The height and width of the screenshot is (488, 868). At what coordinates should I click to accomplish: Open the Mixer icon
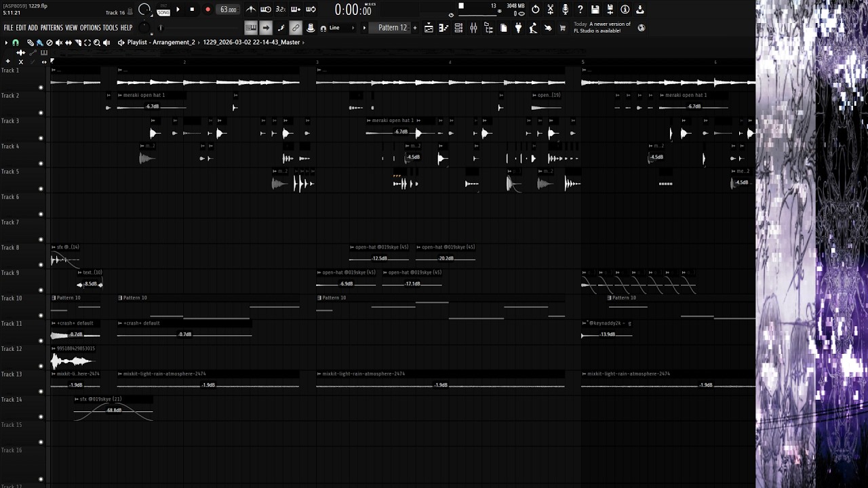[x=473, y=28]
